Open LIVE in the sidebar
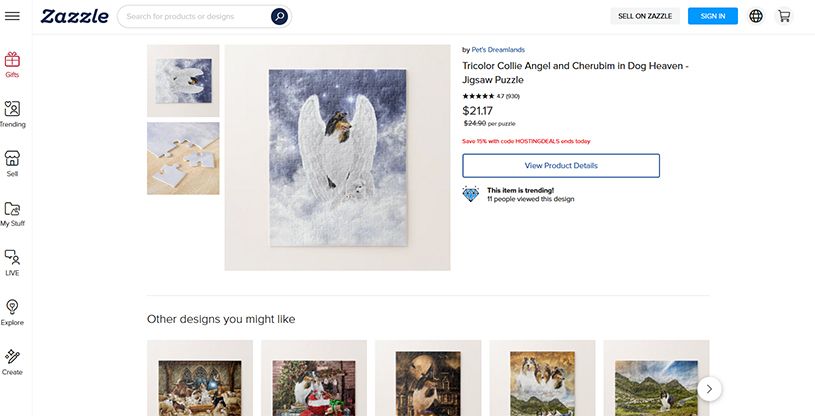 point(12,263)
